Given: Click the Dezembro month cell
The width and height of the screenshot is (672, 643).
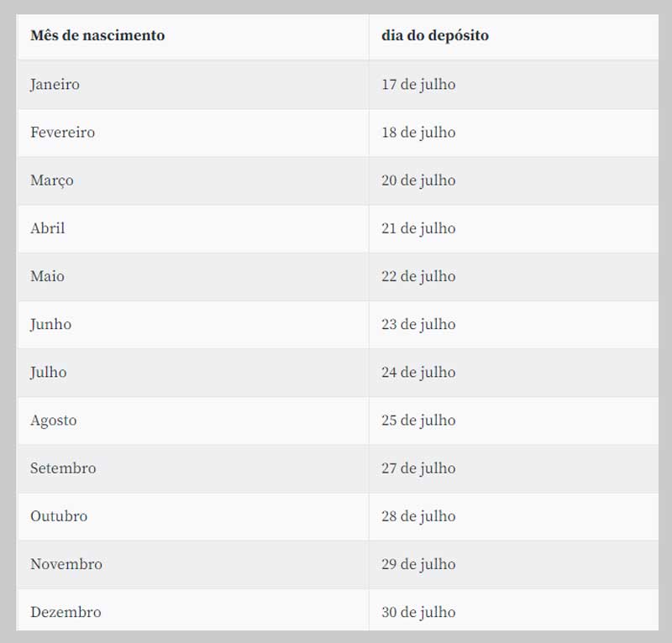Looking at the screenshot, I should (66, 613).
